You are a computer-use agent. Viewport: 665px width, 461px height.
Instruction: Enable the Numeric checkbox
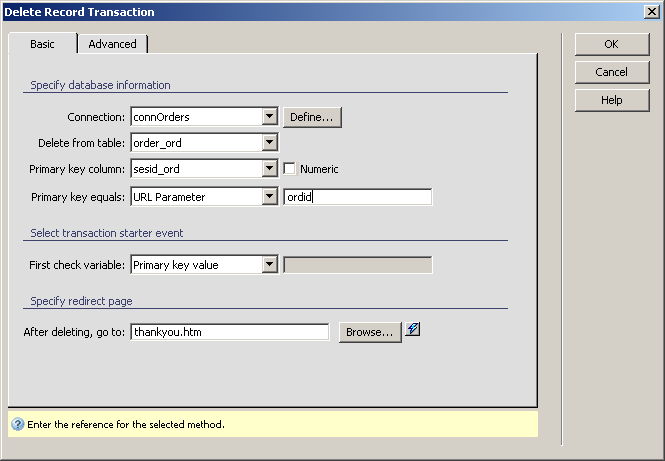tap(290, 169)
